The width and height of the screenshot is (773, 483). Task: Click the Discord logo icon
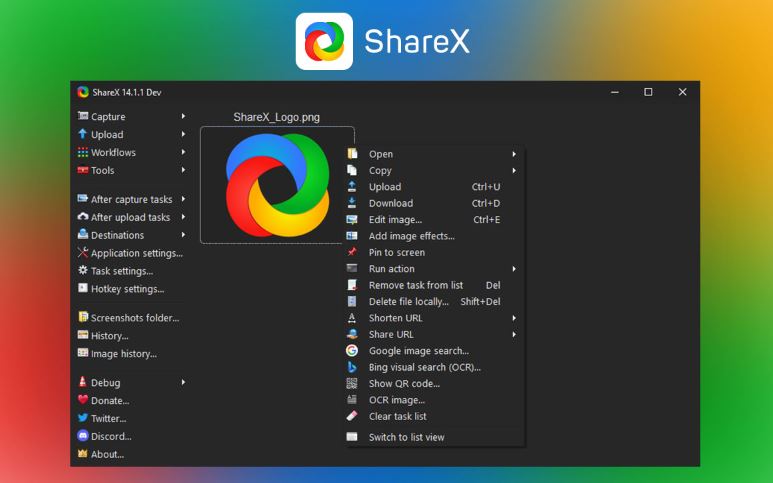(x=83, y=435)
